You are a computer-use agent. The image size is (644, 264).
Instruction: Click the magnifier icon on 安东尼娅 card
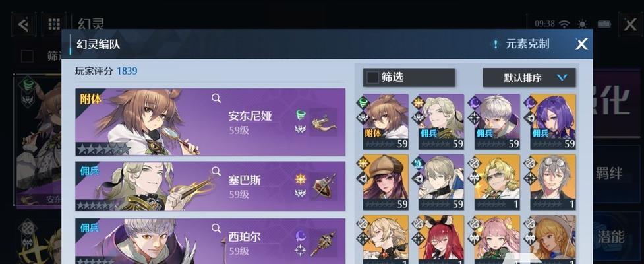tap(216, 98)
